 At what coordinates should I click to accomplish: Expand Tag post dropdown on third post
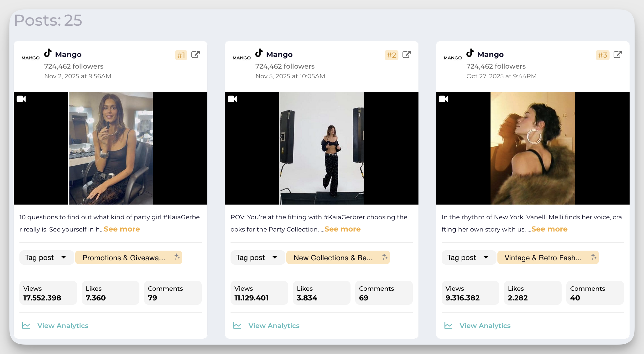(469, 258)
